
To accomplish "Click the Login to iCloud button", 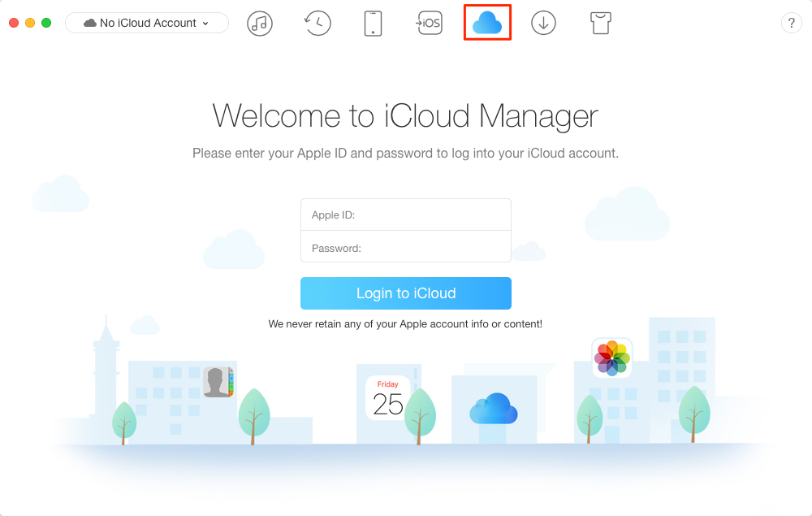I will point(406,293).
